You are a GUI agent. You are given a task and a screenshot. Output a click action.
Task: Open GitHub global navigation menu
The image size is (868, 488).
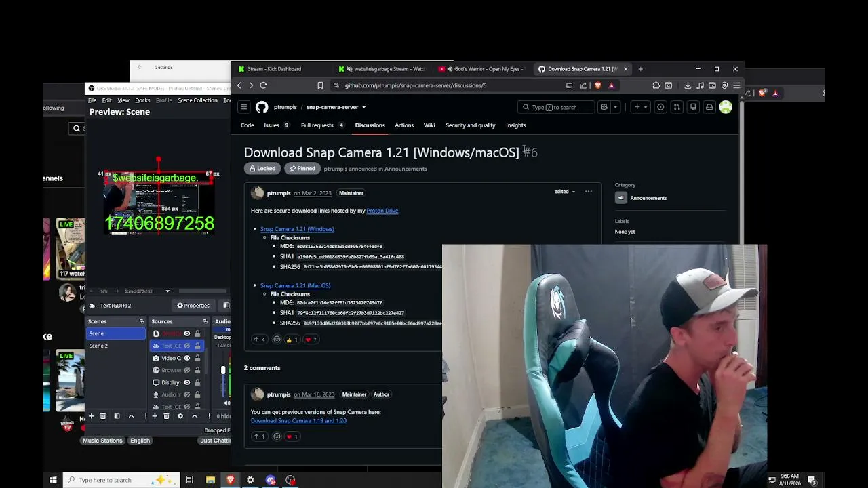pos(244,107)
